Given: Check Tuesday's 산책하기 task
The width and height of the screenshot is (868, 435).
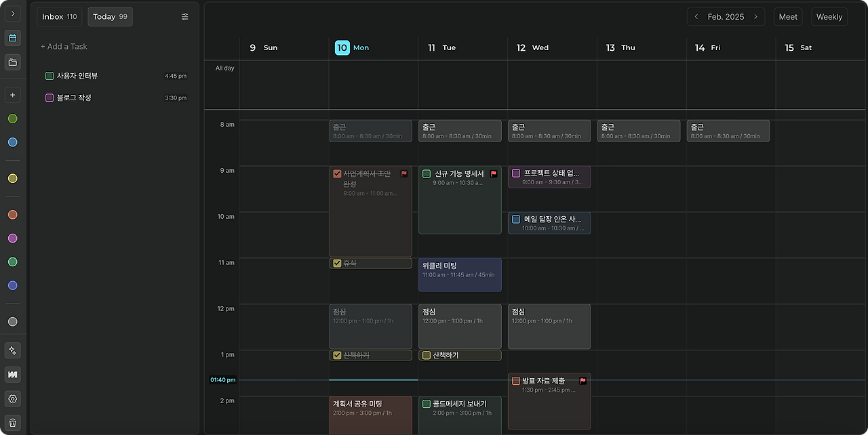Looking at the screenshot, I should click(x=427, y=355).
